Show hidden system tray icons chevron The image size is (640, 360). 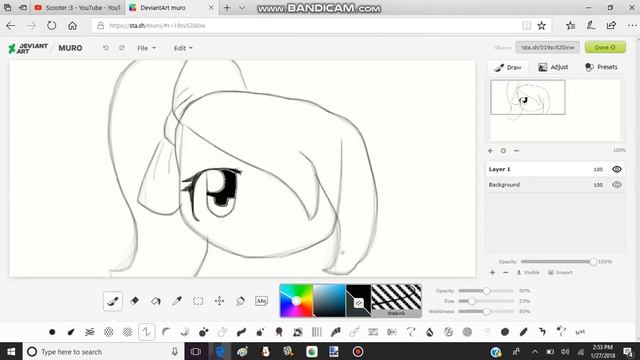coord(535,352)
